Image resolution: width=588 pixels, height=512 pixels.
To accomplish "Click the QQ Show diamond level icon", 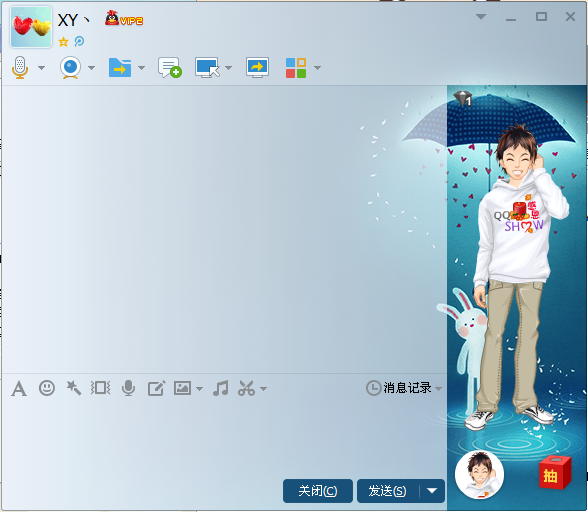I will [x=462, y=99].
